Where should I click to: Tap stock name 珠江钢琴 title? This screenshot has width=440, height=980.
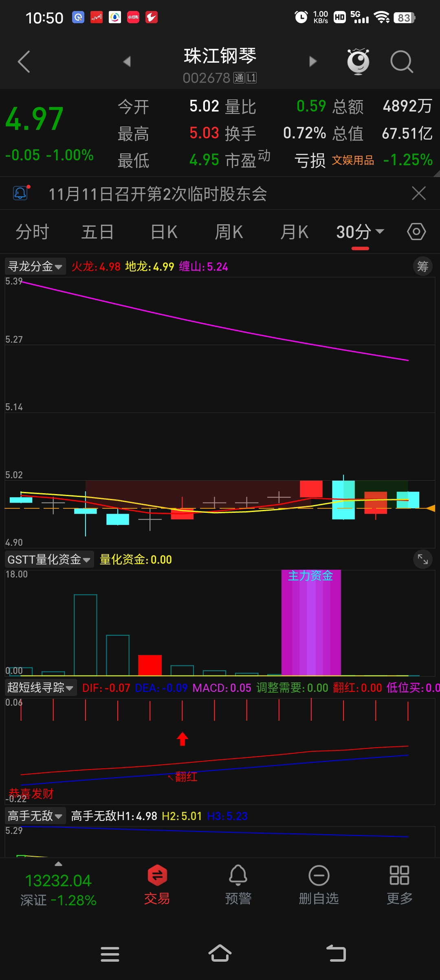220,56
